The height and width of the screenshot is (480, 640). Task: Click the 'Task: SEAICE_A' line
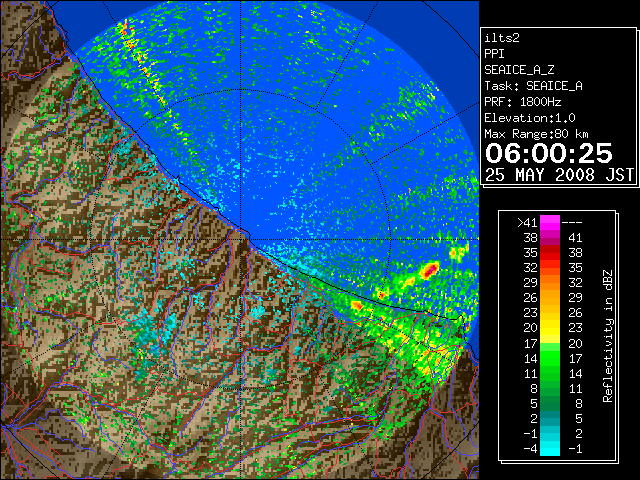point(533,86)
